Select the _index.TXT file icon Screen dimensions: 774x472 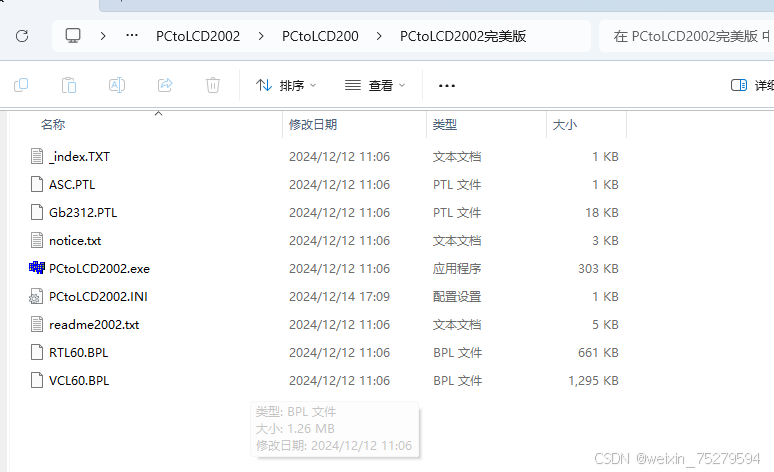pyautogui.click(x=37, y=157)
